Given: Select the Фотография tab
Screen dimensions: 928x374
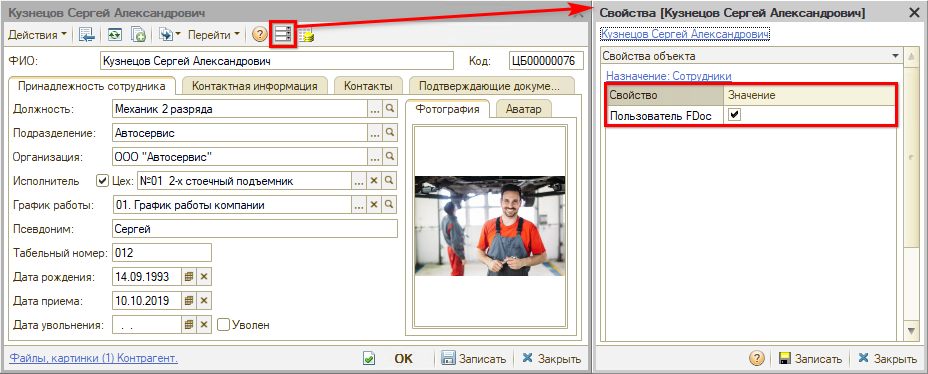Looking at the screenshot, I should click(447, 109).
